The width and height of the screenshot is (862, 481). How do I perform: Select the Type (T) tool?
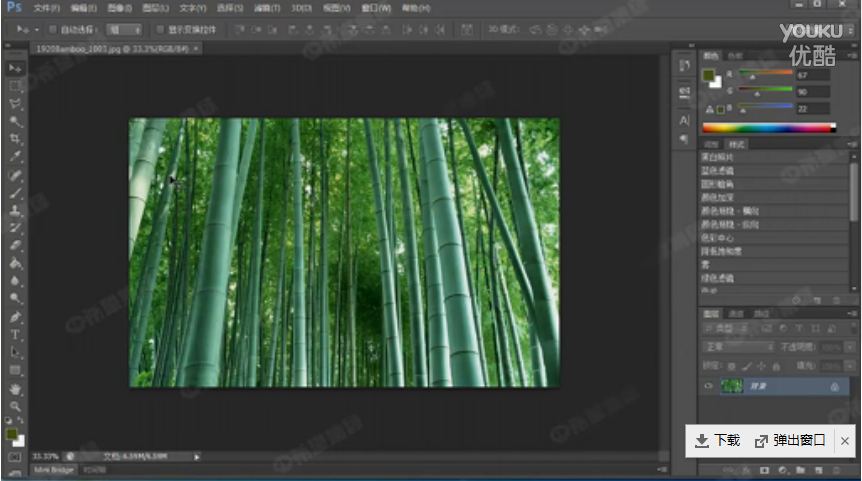[15, 335]
